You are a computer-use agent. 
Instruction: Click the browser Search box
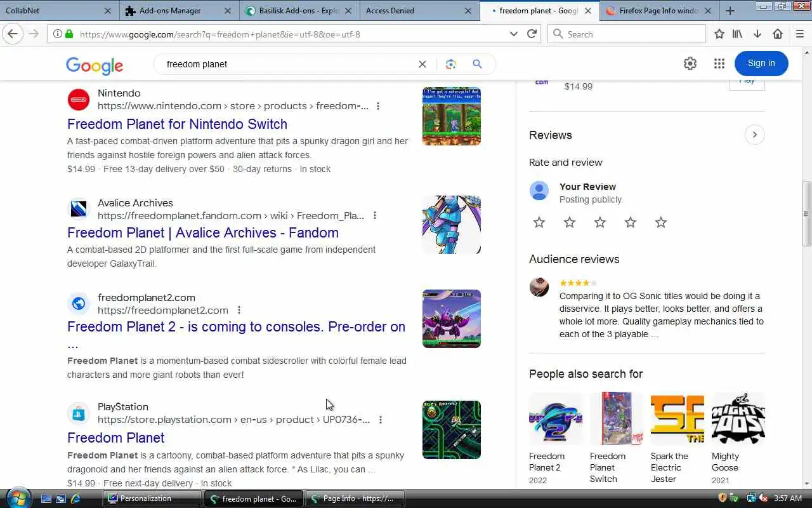[x=627, y=34]
